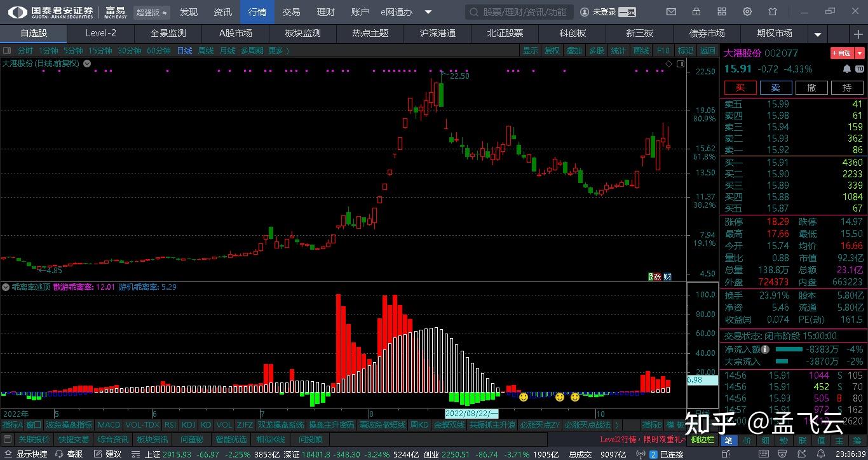868x460 pixels.
Task: Click the Guotai Junan logo
Action: (x=51, y=12)
